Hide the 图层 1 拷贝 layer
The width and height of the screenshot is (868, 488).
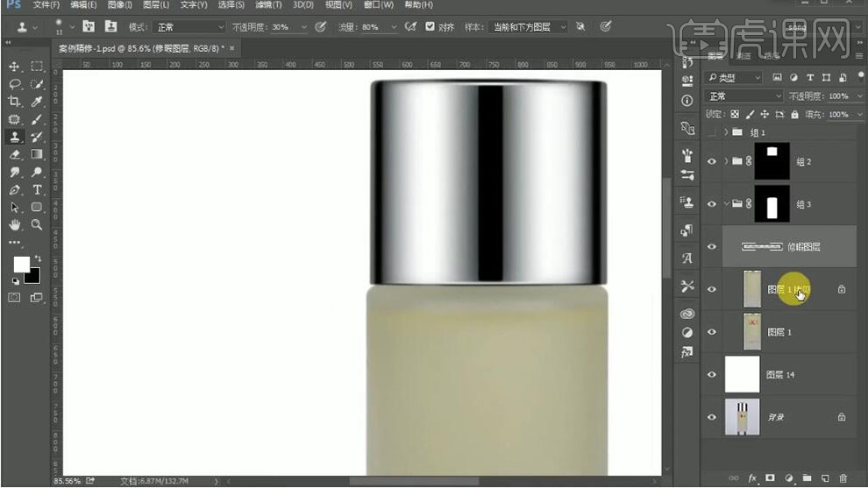[x=712, y=289]
